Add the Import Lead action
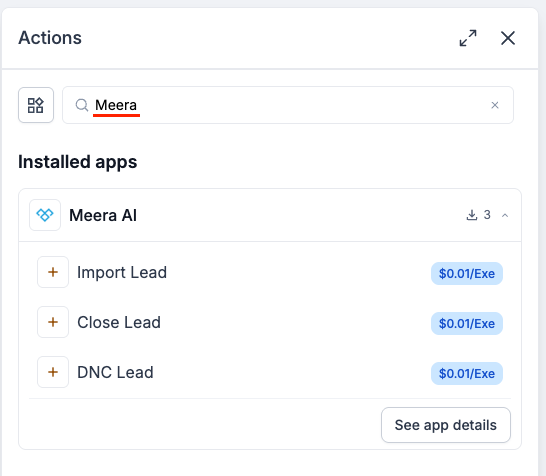The height and width of the screenshot is (476, 546). click(53, 272)
